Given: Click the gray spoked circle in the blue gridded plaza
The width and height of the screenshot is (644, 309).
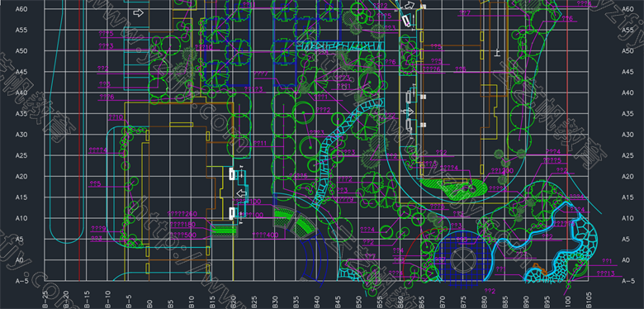Looking at the screenshot, I should click(464, 260).
